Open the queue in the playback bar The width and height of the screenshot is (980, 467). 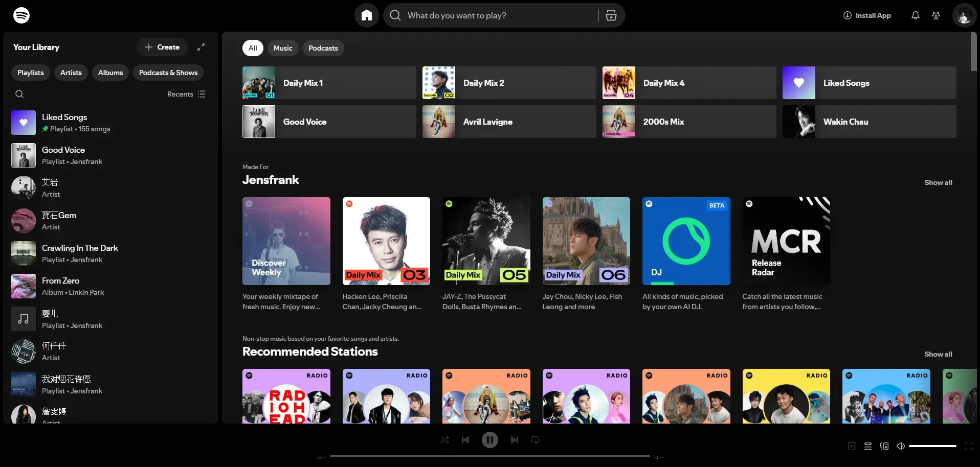868,446
